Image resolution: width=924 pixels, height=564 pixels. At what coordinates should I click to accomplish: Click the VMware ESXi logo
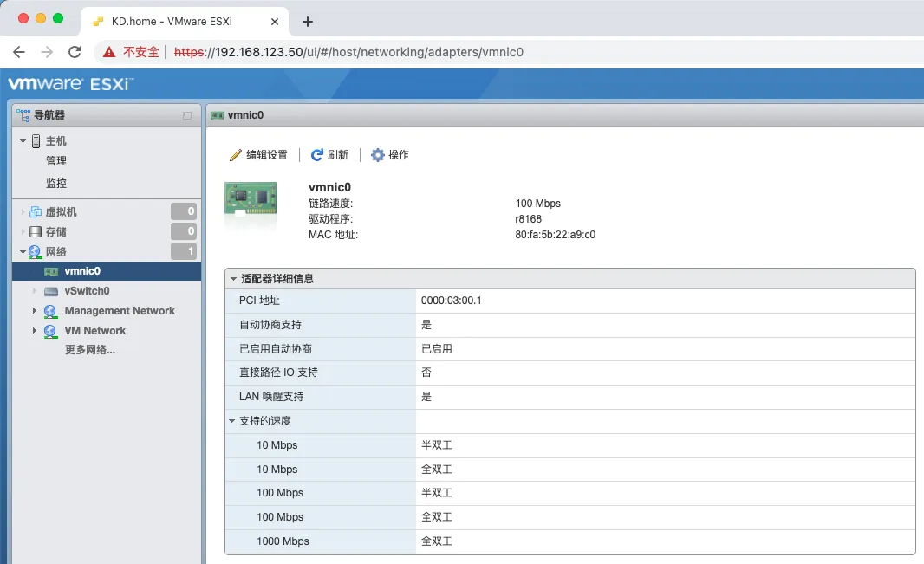71,83
